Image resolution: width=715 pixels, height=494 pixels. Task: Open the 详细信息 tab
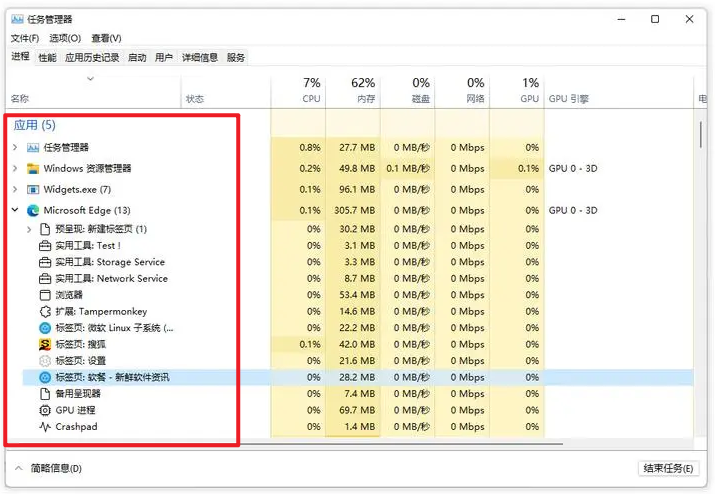(200, 57)
